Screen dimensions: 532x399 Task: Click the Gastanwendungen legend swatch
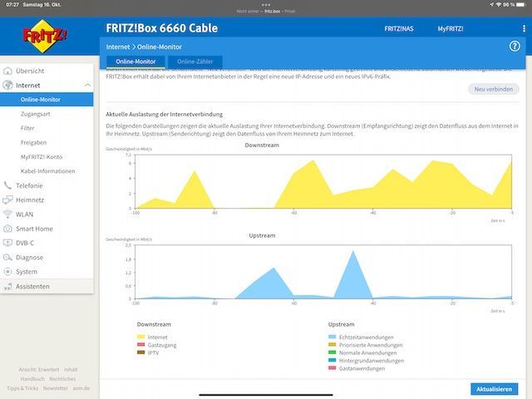coord(332,368)
